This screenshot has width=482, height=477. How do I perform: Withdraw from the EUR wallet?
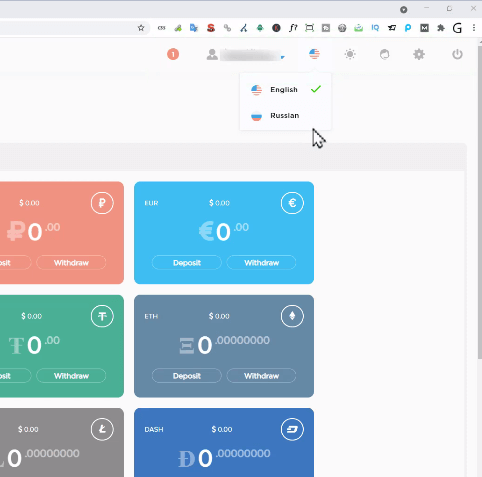[x=261, y=263]
